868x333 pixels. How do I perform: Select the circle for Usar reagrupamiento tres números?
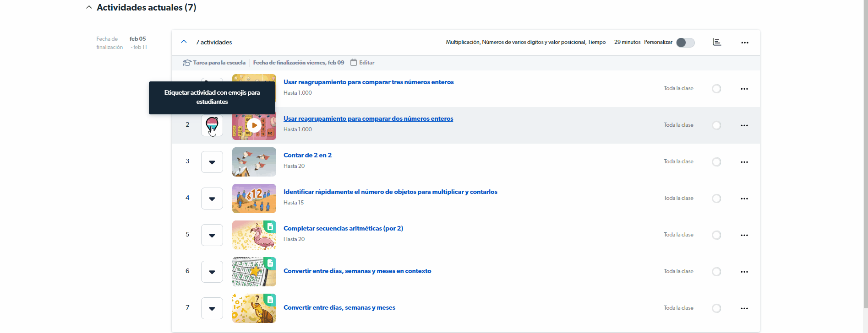click(x=716, y=89)
